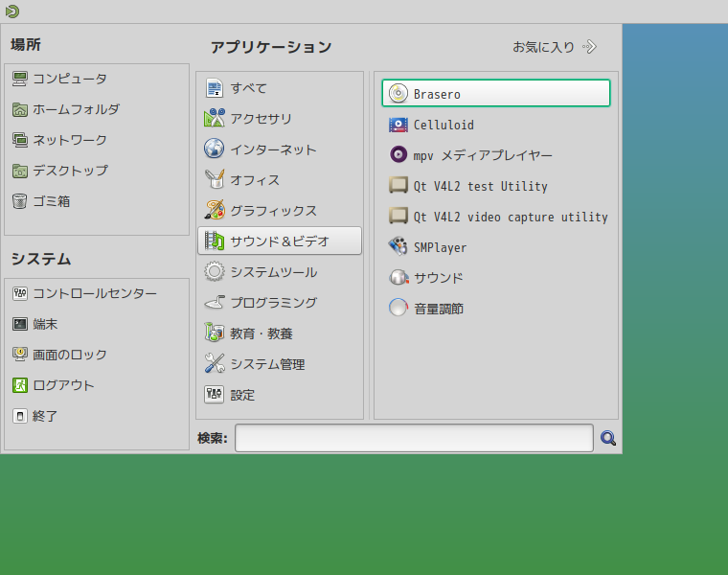Select the プログラミング category
The image size is (728, 575).
[280, 303]
